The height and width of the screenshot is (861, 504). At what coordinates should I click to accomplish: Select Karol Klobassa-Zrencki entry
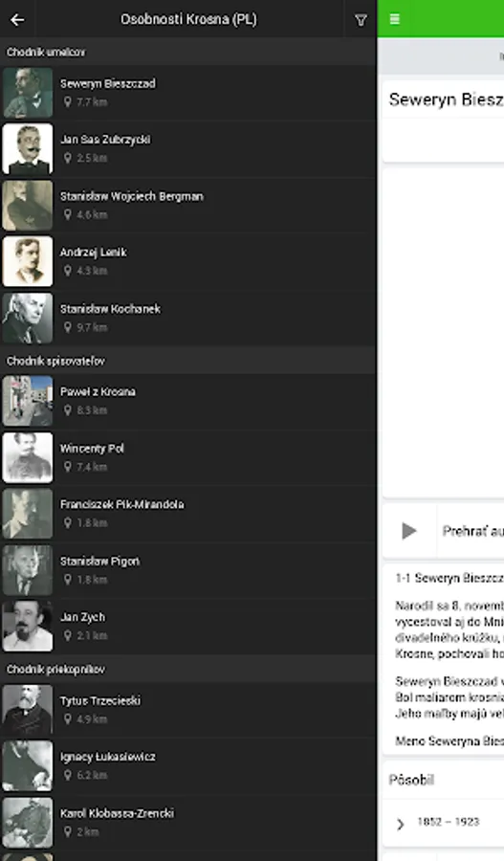click(x=188, y=822)
